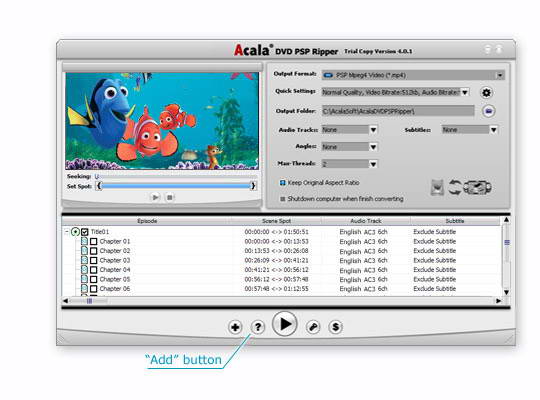
Task: Open the Audio Tracks dropdown
Action: pyautogui.click(x=373, y=130)
